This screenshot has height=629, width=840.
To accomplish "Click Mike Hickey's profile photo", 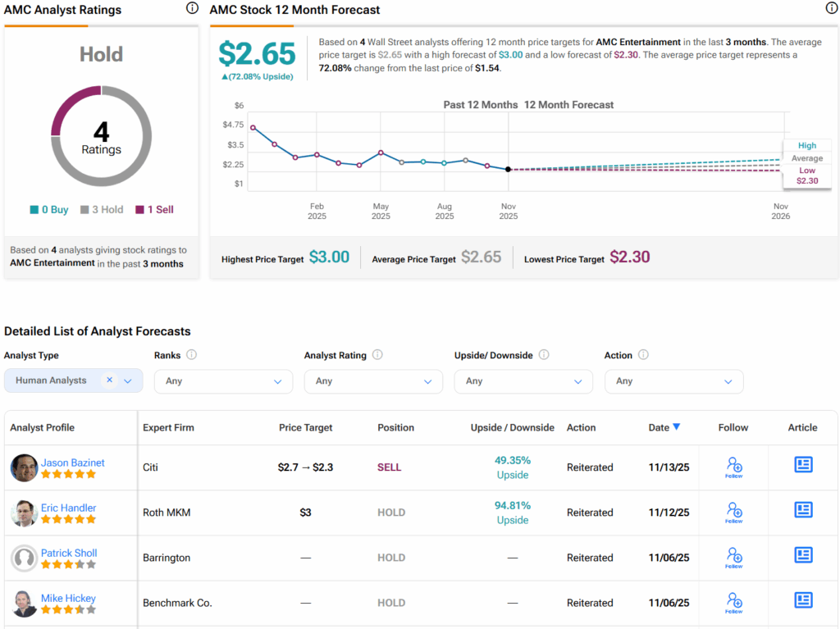I will coord(25,603).
